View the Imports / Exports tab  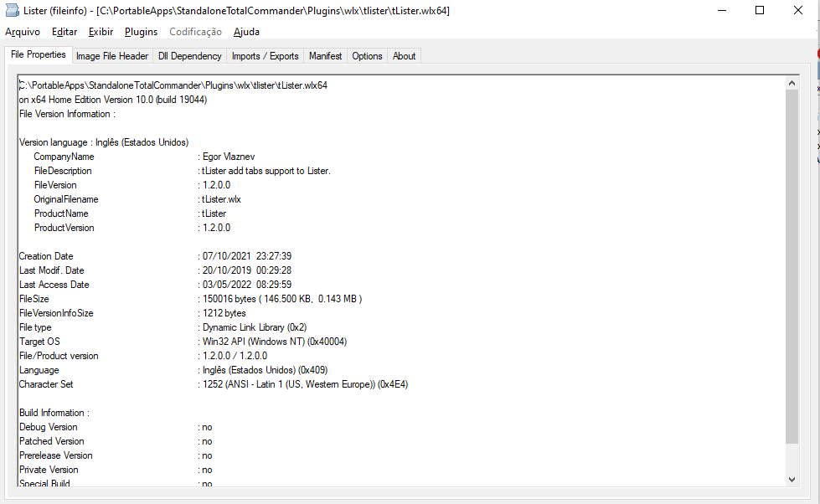click(x=265, y=56)
